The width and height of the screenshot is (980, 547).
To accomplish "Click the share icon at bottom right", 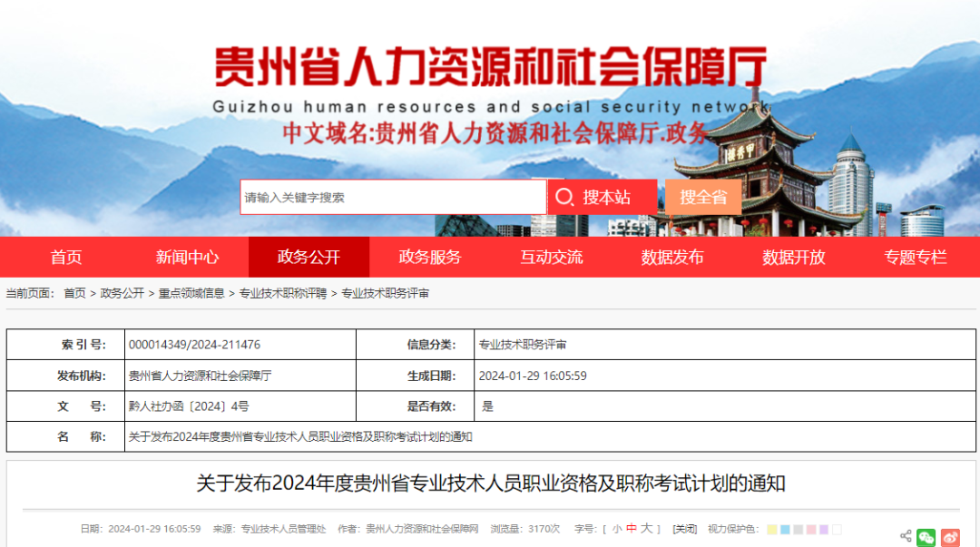I will (906, 534).
